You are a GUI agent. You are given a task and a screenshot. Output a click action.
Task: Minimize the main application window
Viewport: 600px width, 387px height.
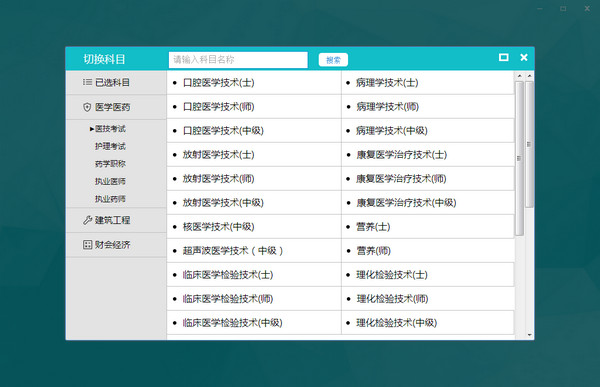click(x=540, y=8)
